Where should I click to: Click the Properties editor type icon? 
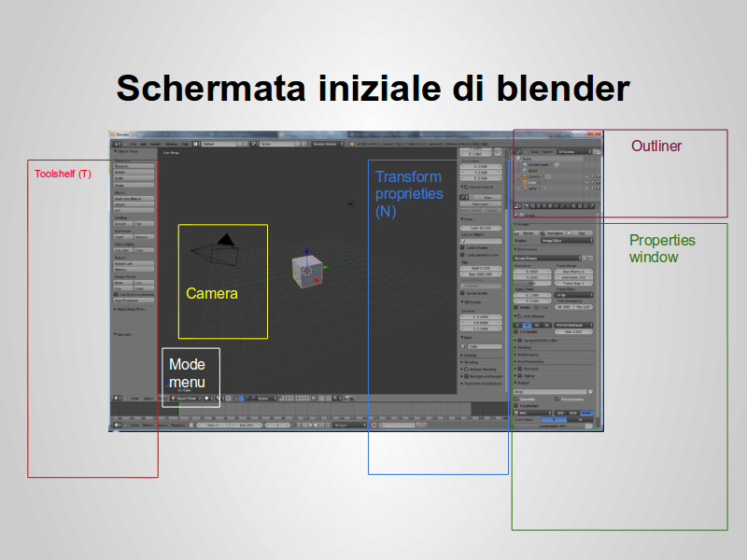518,206
